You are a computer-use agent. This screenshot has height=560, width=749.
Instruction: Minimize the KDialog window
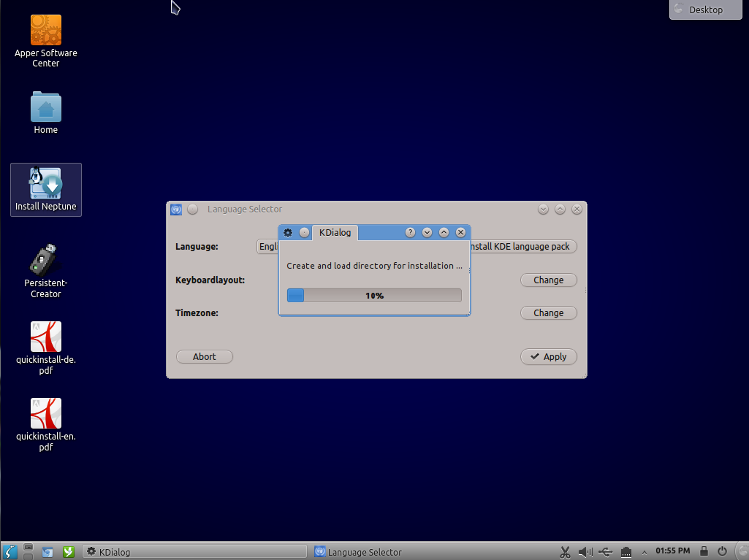tap(427, 232)
